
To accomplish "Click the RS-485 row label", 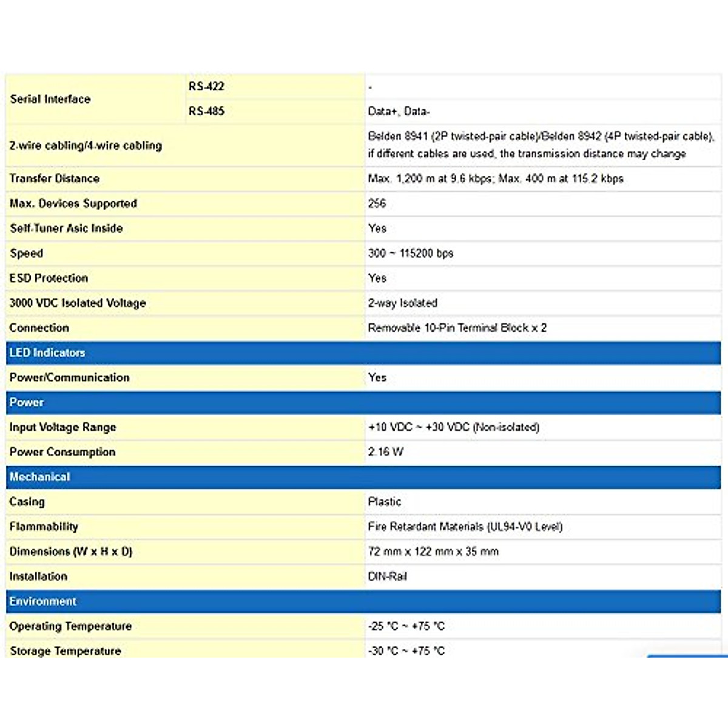I will pos(206,111).
